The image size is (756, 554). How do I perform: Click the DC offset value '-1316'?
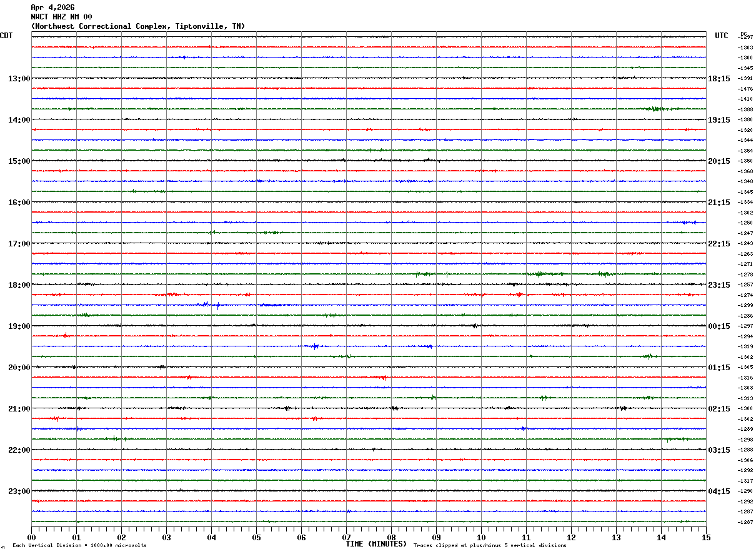pos(745,378)
